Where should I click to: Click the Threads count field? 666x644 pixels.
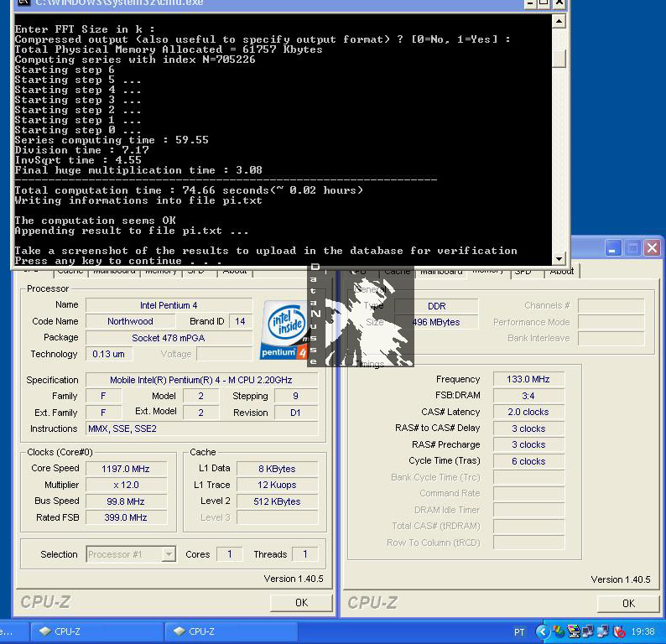[x=305, y=554]
